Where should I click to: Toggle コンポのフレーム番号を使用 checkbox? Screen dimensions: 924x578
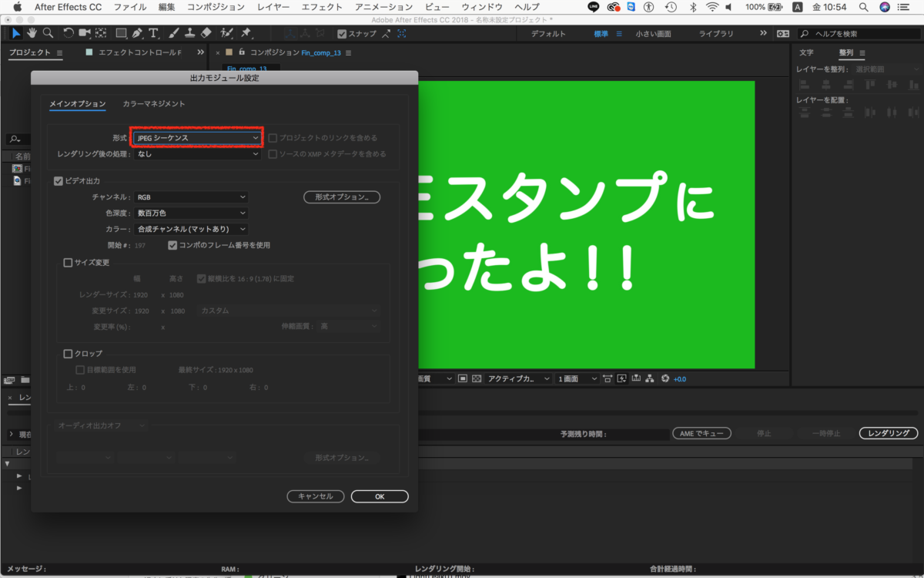pos(172,245)
